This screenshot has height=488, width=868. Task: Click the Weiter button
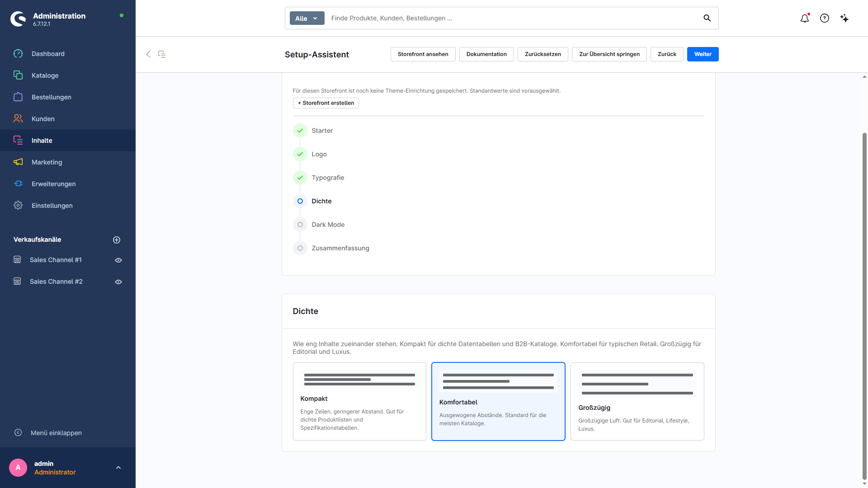(703, 54)
